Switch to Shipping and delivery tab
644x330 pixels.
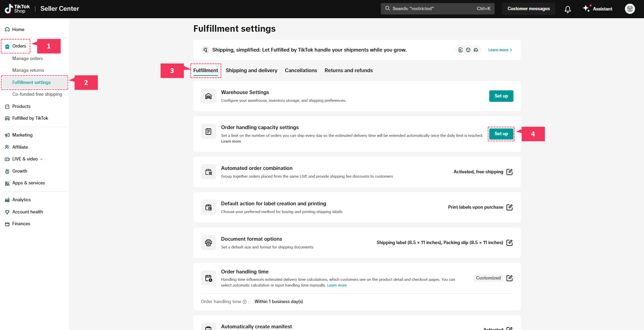pos(251,70)
